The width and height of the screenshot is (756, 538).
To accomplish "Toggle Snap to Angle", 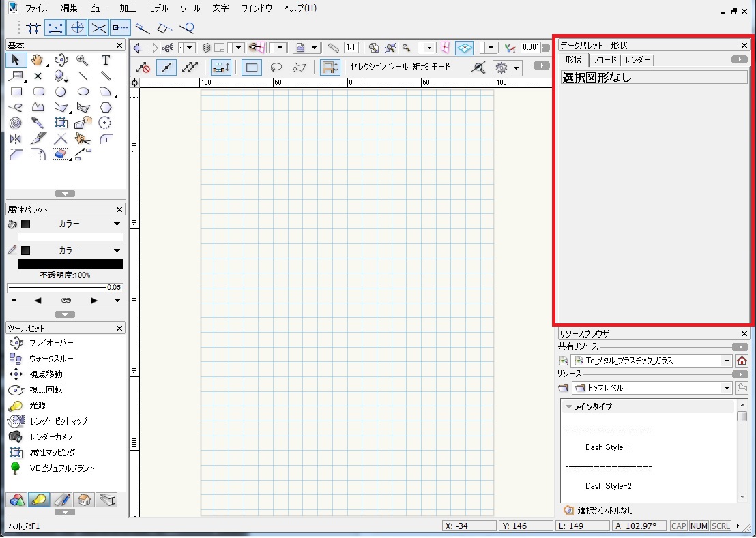I will [x=76, y=29].
